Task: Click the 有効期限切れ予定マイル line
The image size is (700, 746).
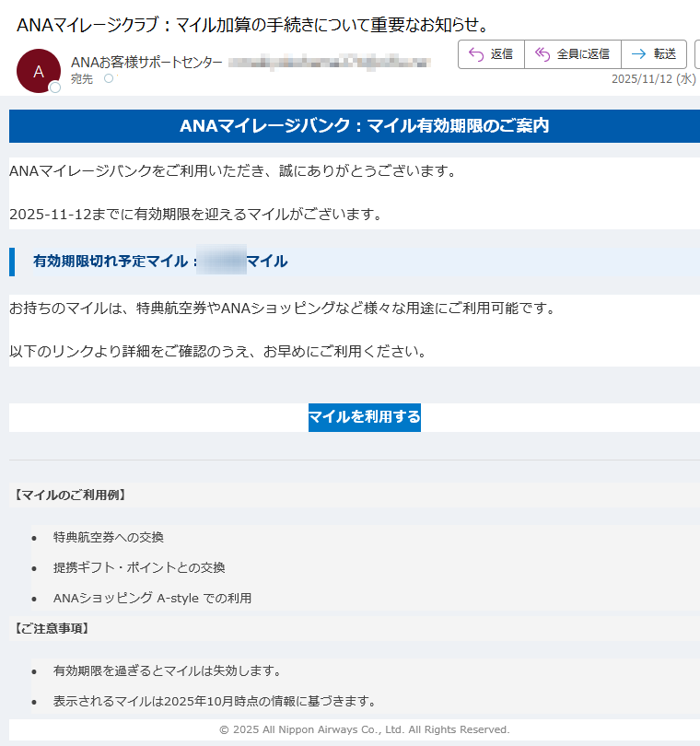Action: point(160,261)
